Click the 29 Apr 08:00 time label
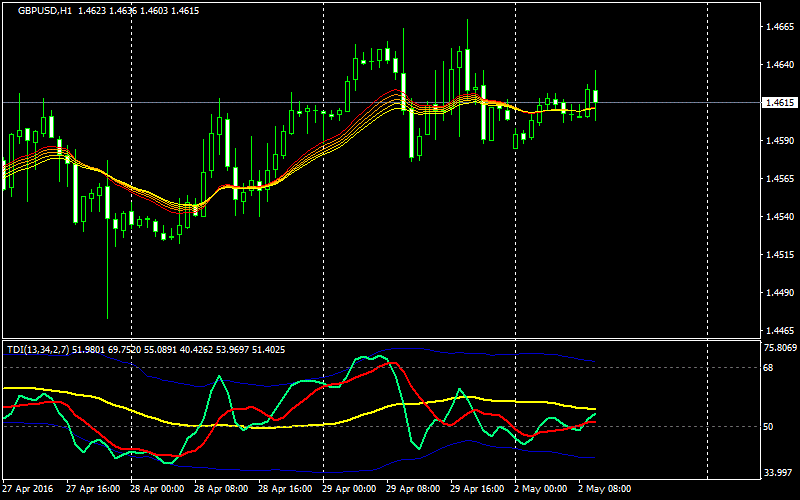The width and height of the screenshot is (800, 500). pos(413,489)
